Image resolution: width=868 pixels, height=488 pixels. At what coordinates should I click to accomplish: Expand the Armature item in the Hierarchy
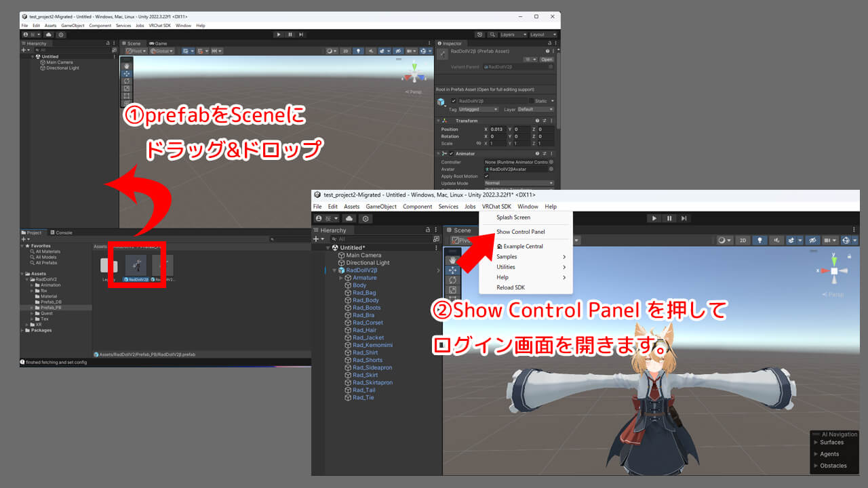(341, 278)
